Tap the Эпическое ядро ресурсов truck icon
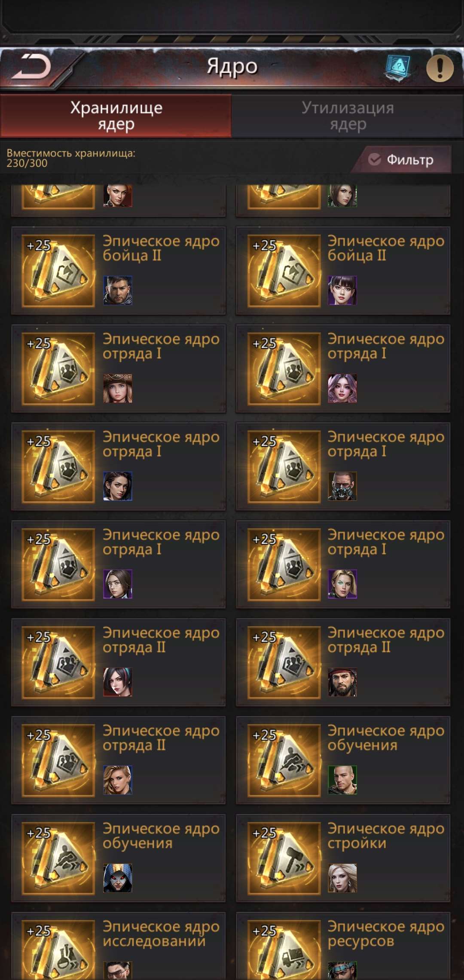The height and width of the screenshot is (980, 464). 284,950
